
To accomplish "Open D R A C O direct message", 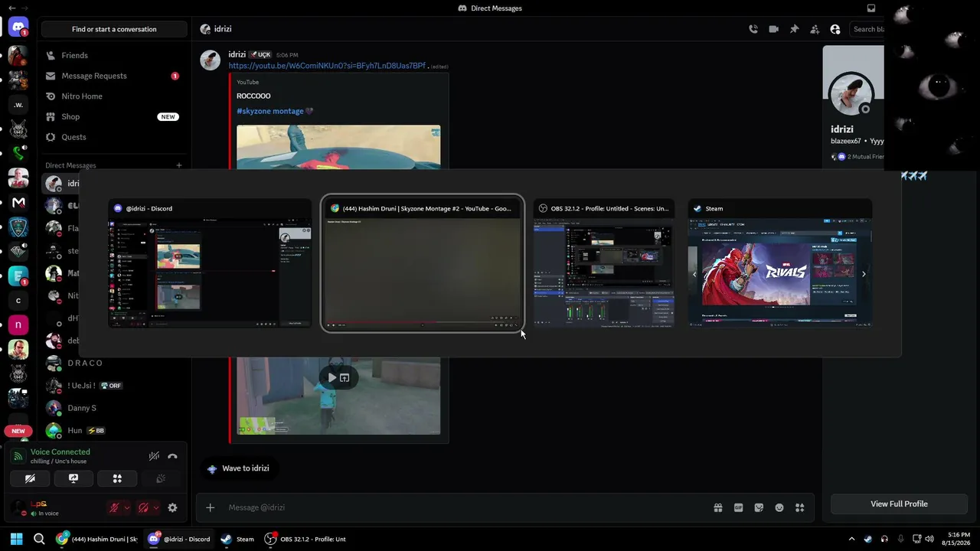I will (x=114, y=363).
